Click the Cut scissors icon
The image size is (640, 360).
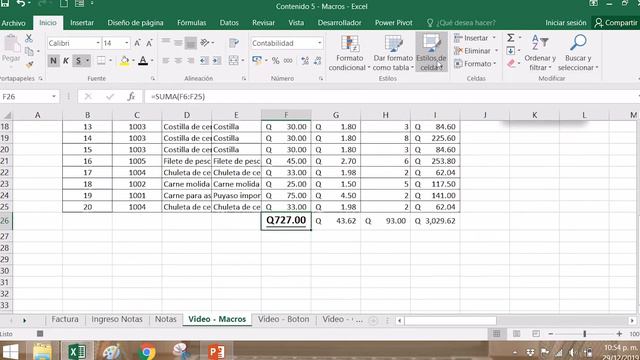point(29,38)
